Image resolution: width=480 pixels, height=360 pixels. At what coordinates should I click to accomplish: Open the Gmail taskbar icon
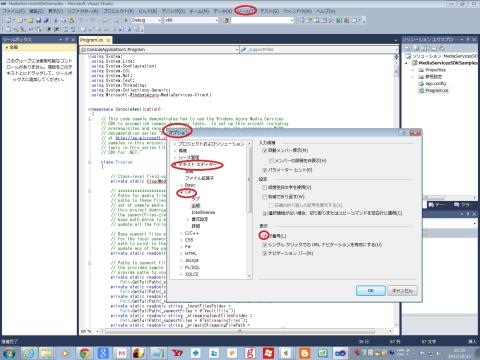pos(122,353)
